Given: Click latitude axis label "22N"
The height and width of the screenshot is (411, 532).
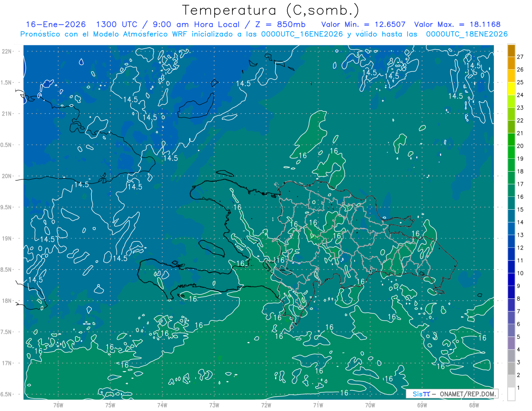Looking at the screenshot, I should [6, 51].
